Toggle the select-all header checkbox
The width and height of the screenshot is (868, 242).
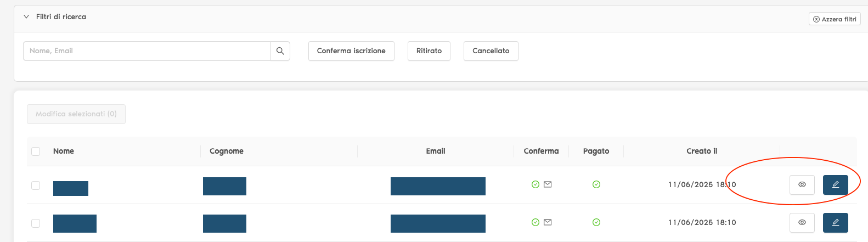36,151
